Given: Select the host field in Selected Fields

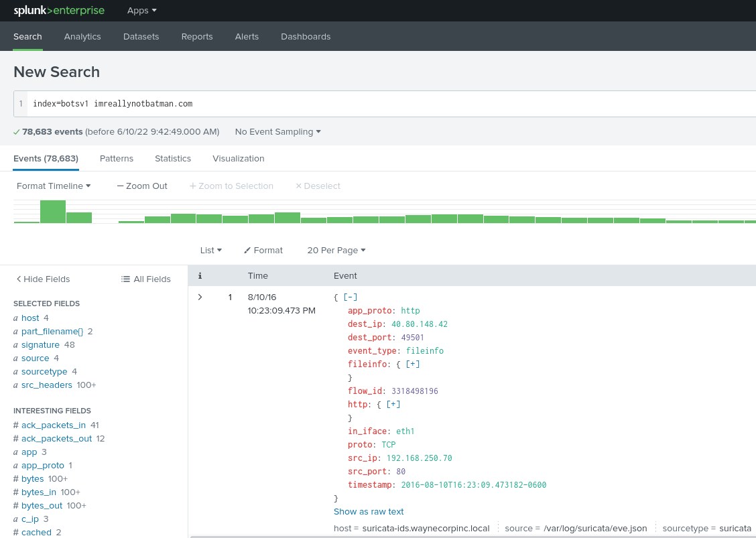Looking at the screenshot, I should (x=30, y=318).
